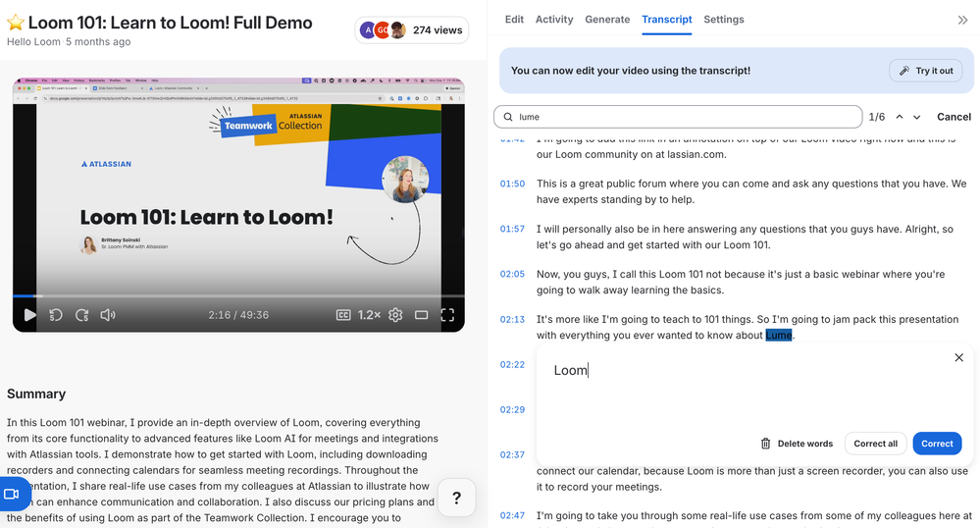Rewind video 5 seconds

click(56, 315)
